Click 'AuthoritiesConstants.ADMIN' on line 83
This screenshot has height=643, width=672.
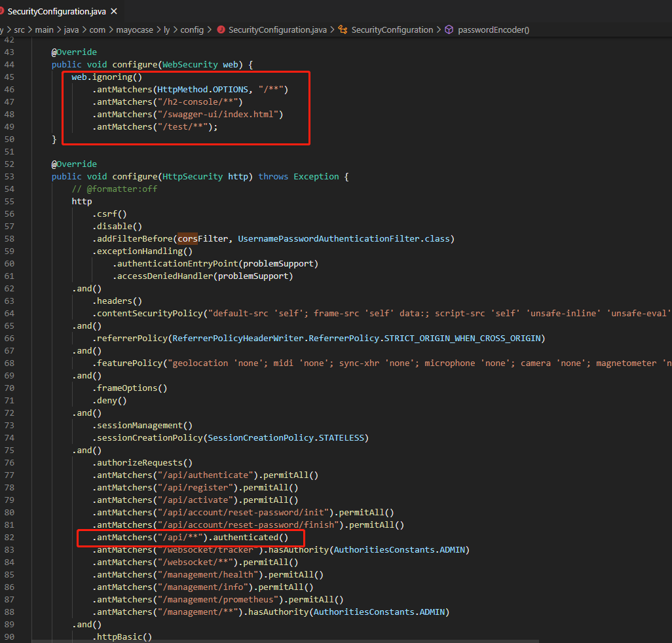point(400,549)
